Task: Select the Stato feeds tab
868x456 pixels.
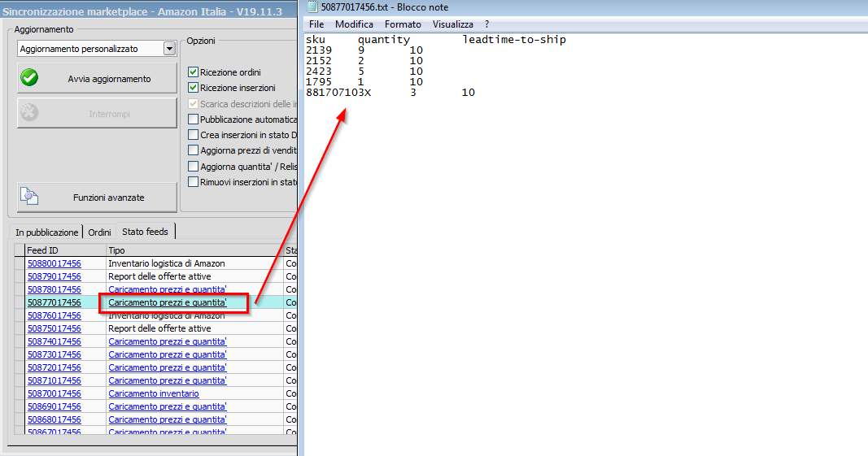Action: [x=145, y=232]
